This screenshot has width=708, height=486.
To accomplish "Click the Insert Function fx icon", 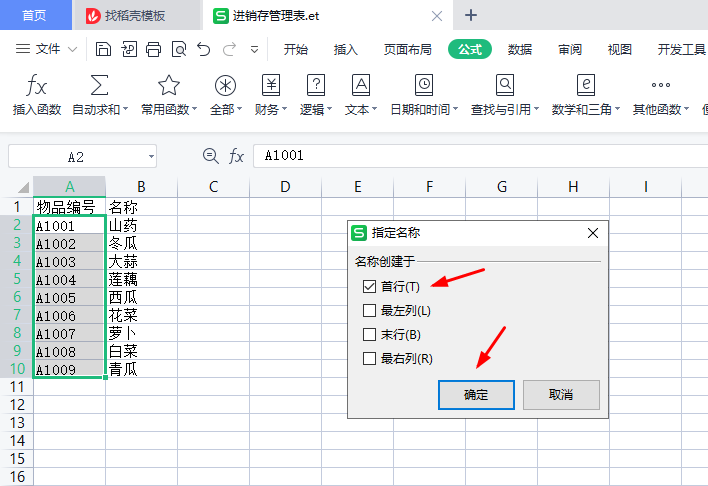I will click(37, 85).
